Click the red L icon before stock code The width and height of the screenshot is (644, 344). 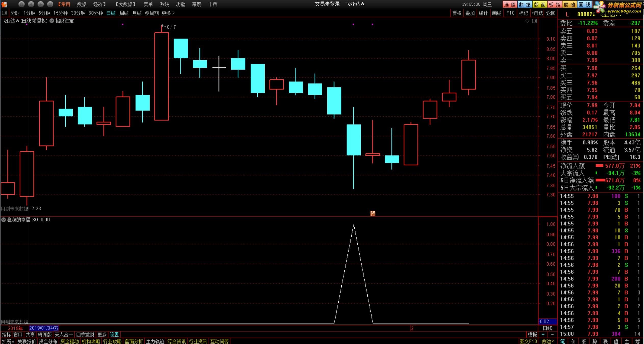(567, 15)
